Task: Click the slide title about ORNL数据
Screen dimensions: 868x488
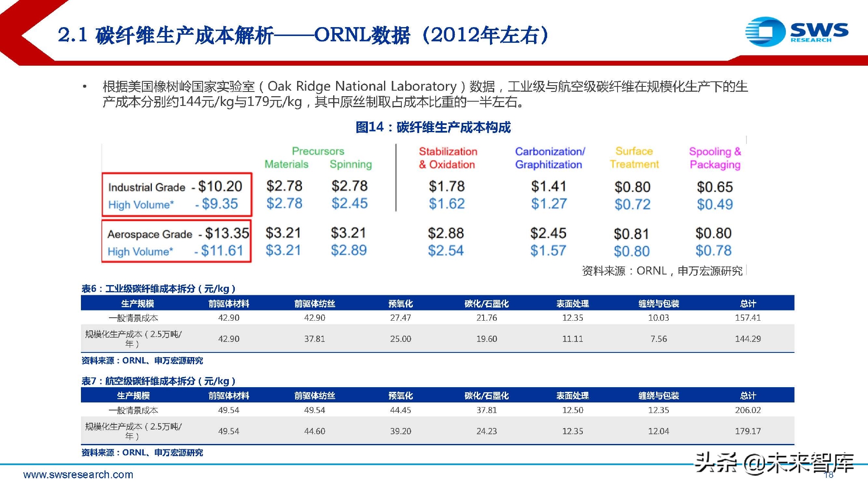Action: [303, 35]
